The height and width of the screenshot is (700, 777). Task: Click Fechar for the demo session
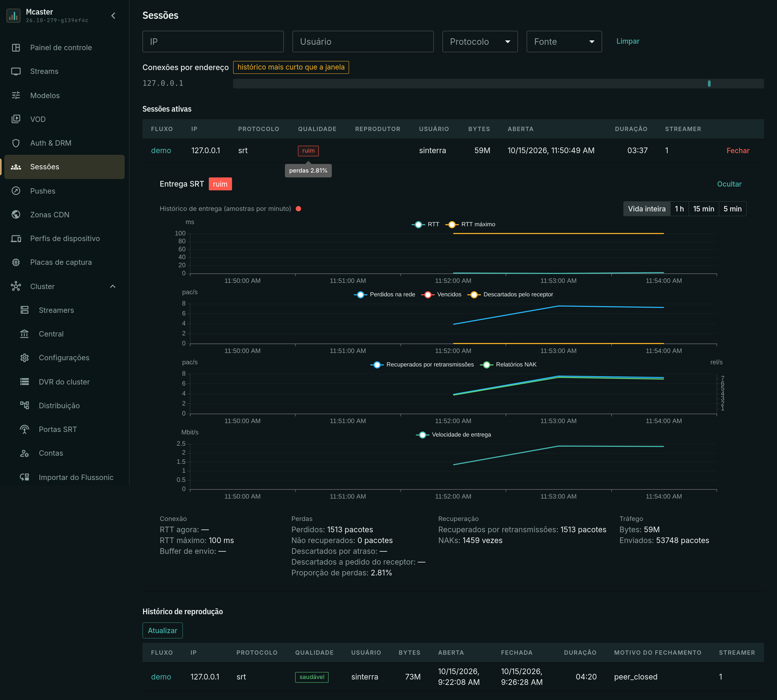[x=738, y=151]
